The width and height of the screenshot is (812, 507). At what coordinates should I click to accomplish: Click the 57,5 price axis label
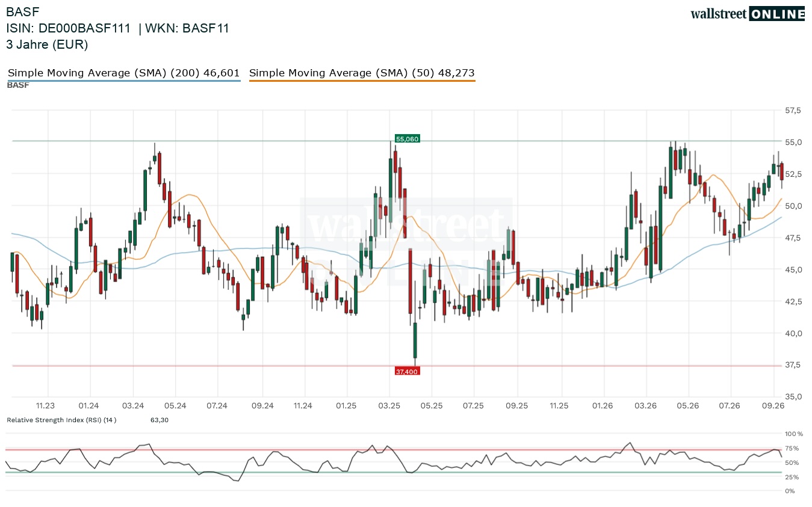793,111
